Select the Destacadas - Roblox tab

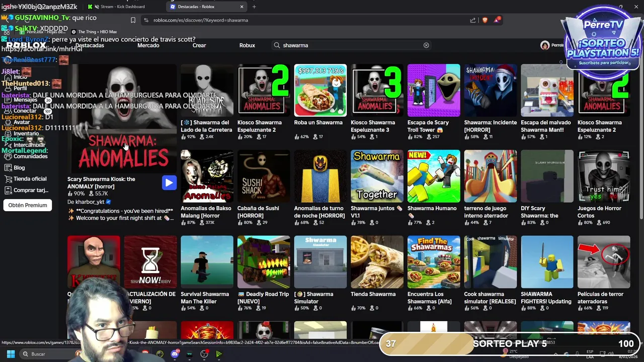(x=206, y=7)
